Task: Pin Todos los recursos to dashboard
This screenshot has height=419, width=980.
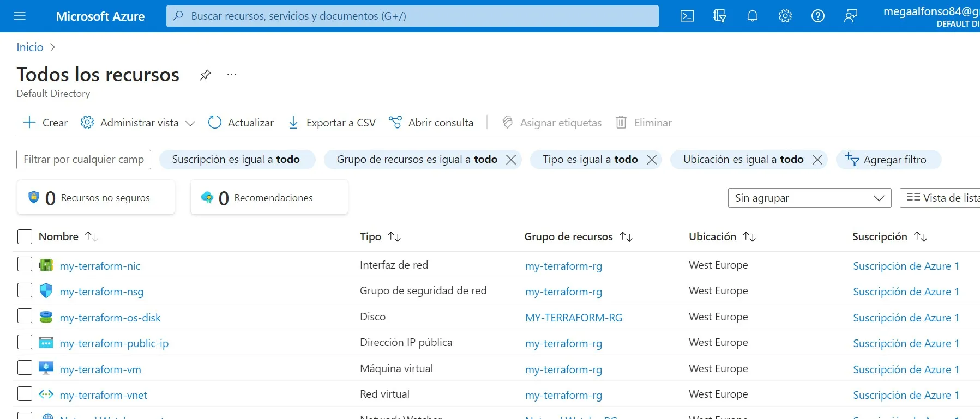Action: [x=205, y=75]
